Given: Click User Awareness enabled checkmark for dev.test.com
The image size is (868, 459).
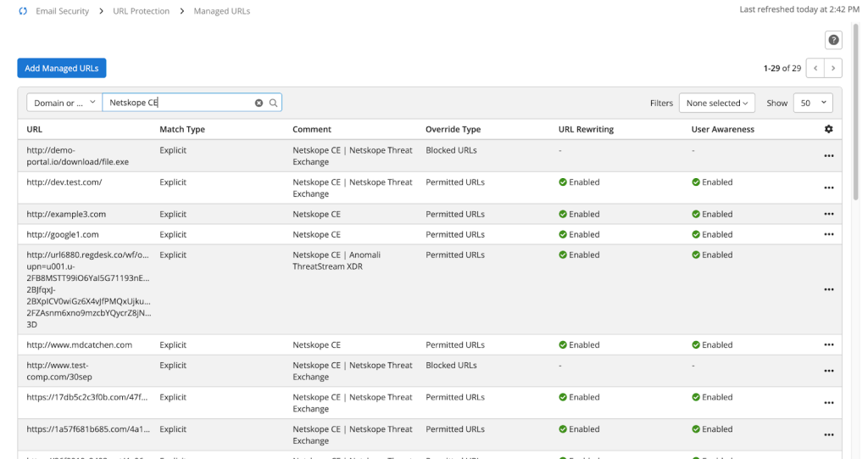Looking at the screenshot, I should 696,182.
